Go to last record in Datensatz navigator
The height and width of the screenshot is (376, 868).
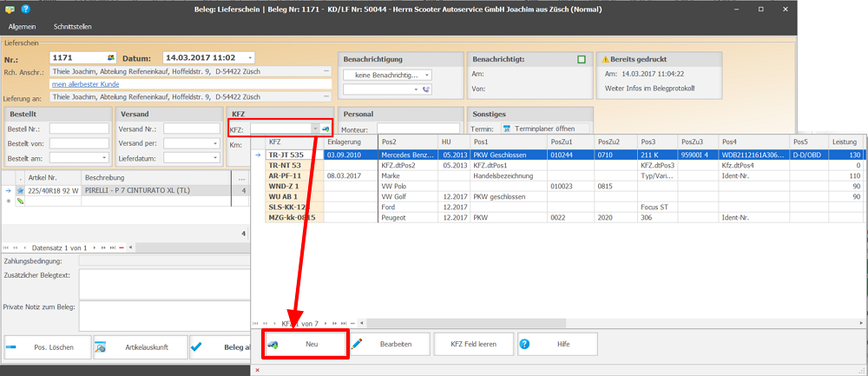coord(112,247)
